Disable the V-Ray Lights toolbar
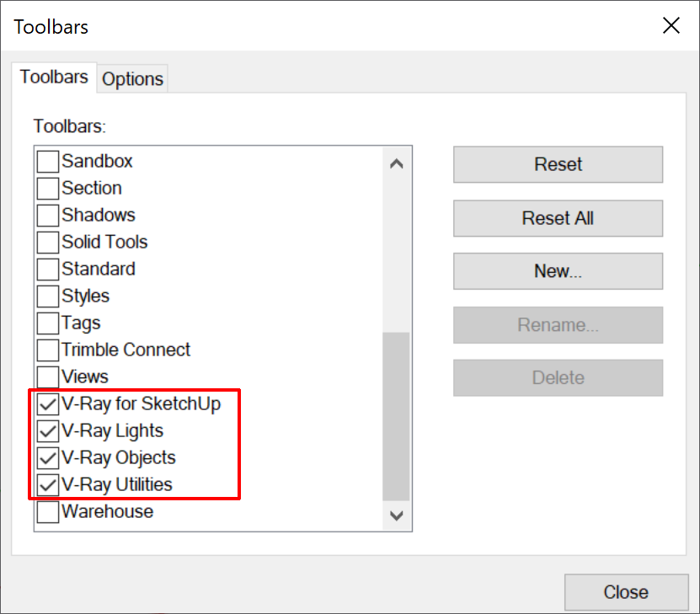Screen dimensions: 700x614 (48, 430)
